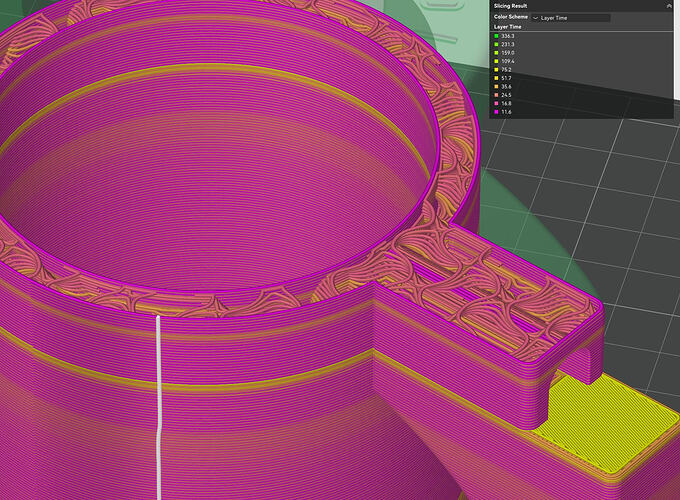
Task: Select the 109.4 legend value
Action: [x=507, y=61]
